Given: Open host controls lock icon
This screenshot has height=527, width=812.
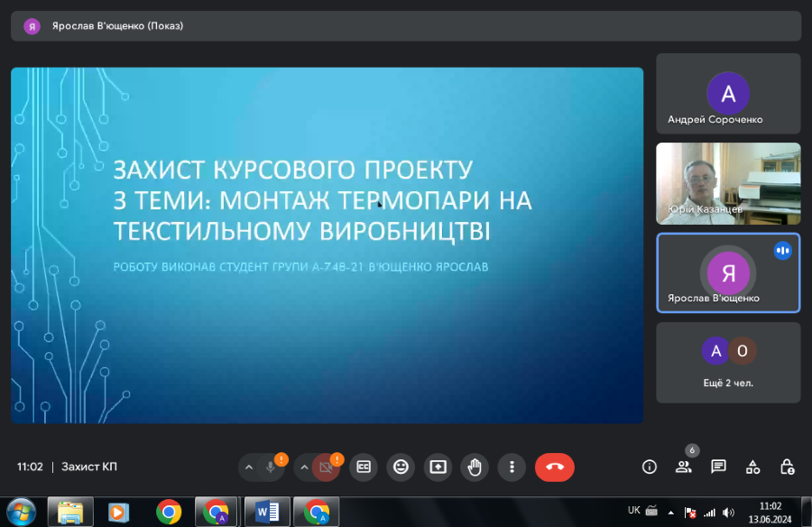Looking at the screenshot, I should pyautogui.click(x=787, y=467).
